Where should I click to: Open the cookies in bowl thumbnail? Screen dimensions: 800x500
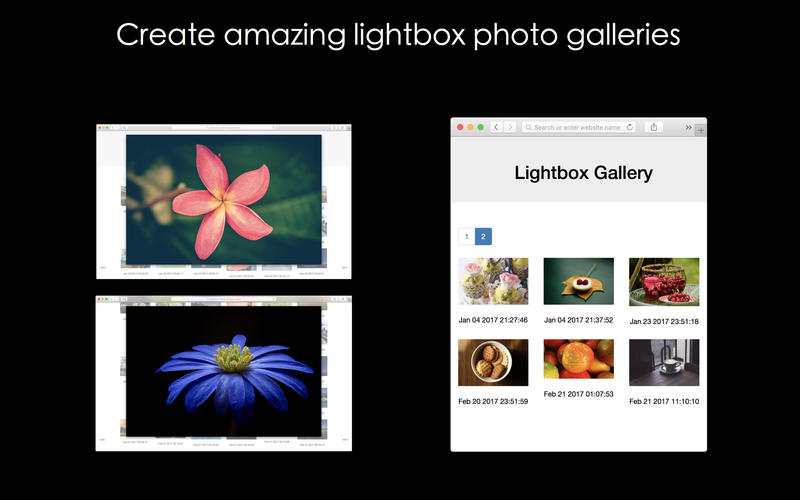point(493,362)
